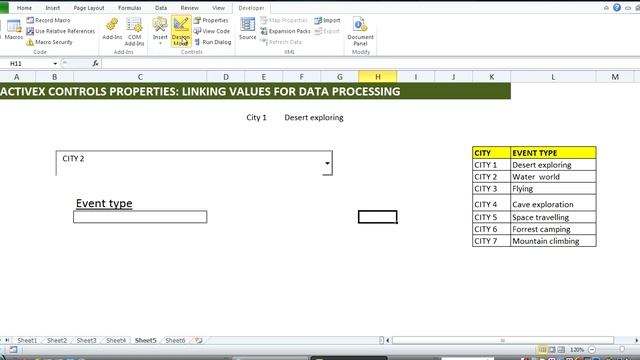Click Run Dialog
The image size is (640, 360).
(213, 42)
